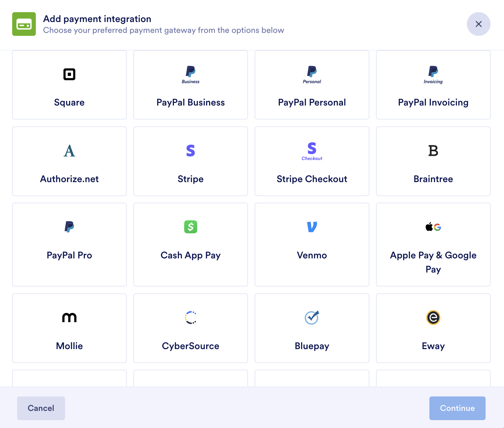Click the Apple and Google logos icon

pos(433,227)
